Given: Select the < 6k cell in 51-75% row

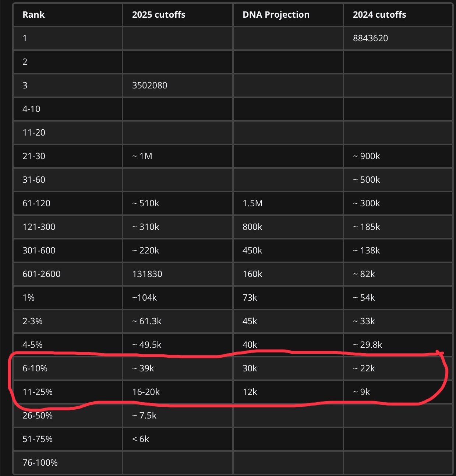Looking at the screenshot, I should (178, 439).
